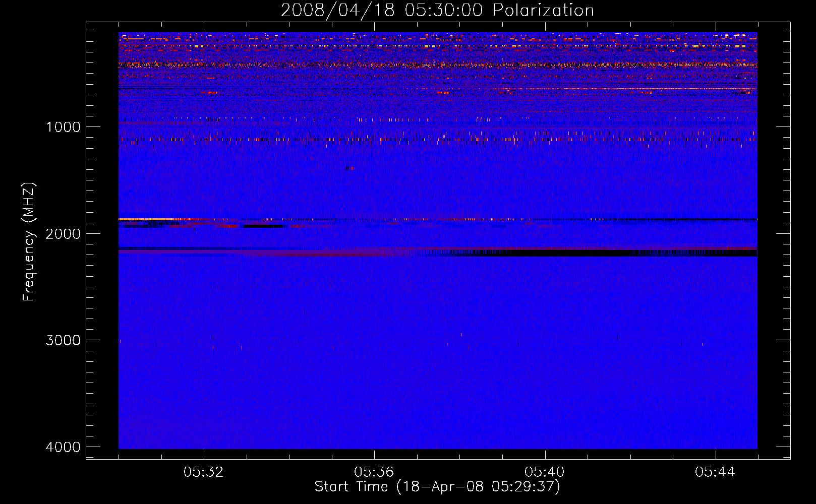Click the 05:40 time tick label
816x504 pixels.
[x=545, y=472]
